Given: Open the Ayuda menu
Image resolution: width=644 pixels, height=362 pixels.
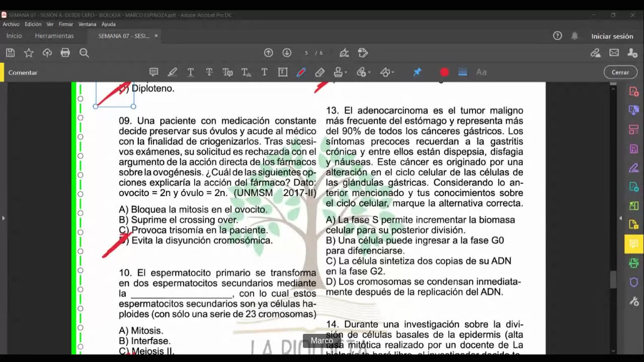Looking at the screenshot, I should (x=109, y=24).
